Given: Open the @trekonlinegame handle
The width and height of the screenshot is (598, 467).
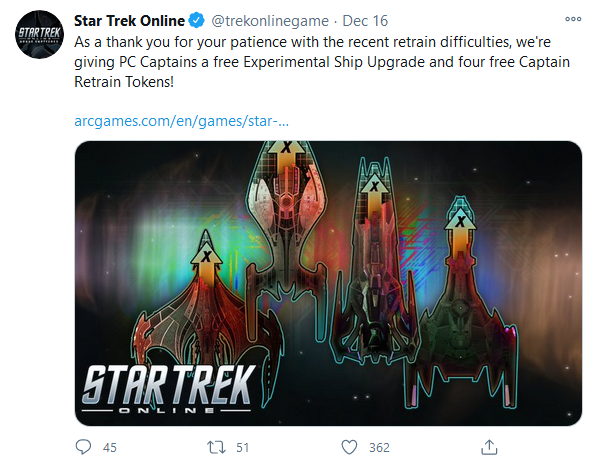Looking at the screenshot, I should [x=270, y=21].
